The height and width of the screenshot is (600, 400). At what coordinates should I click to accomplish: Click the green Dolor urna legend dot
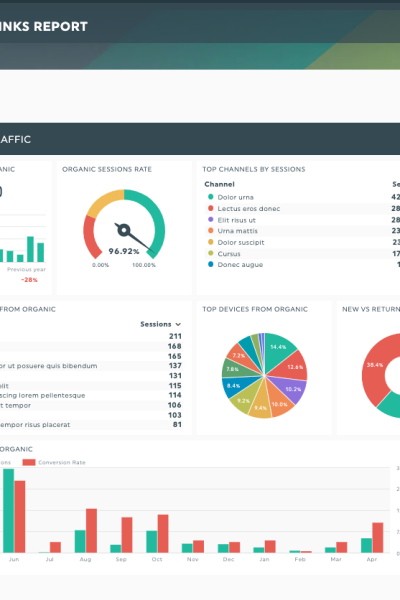[211, 197]
